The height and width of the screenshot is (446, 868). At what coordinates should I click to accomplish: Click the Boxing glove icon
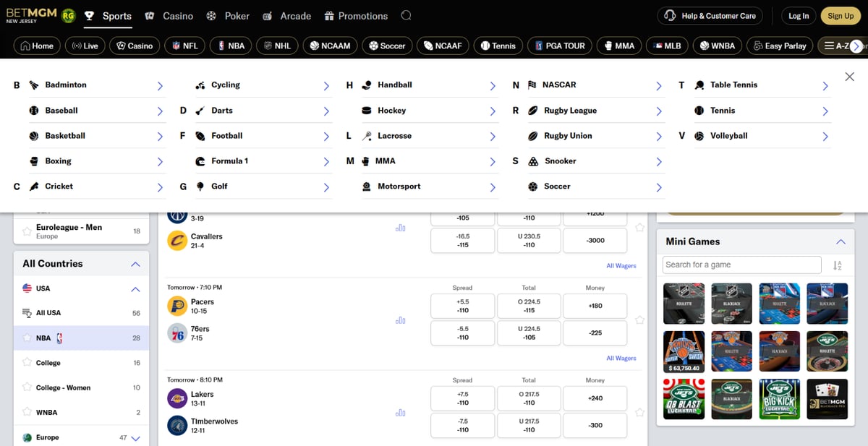[34, 161]
